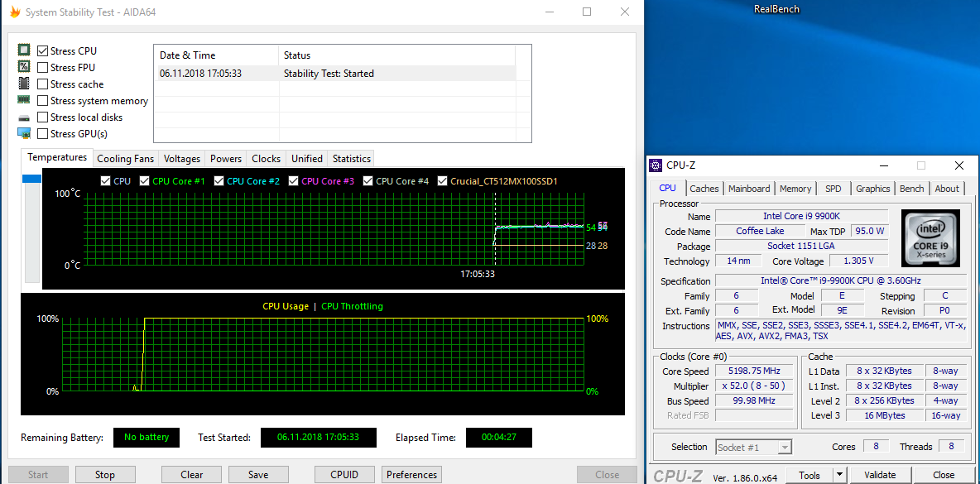Click the Save button
Viewport: 980px width, 484px height.
click(258, 475)
